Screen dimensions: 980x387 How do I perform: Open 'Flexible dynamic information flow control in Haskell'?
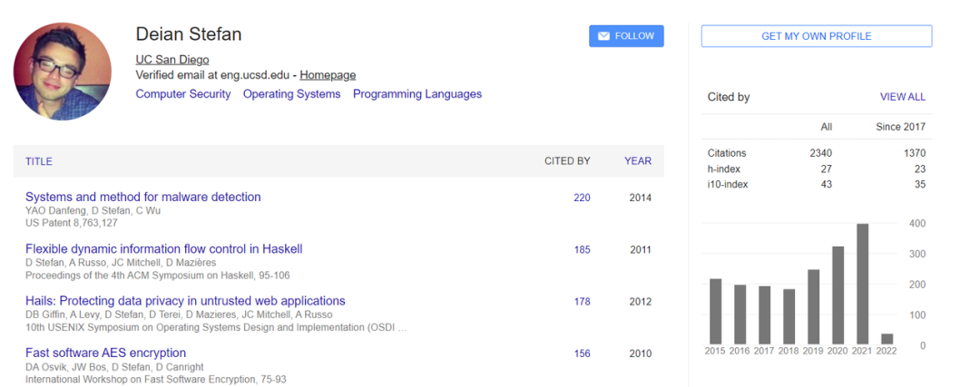pos(163,248)
